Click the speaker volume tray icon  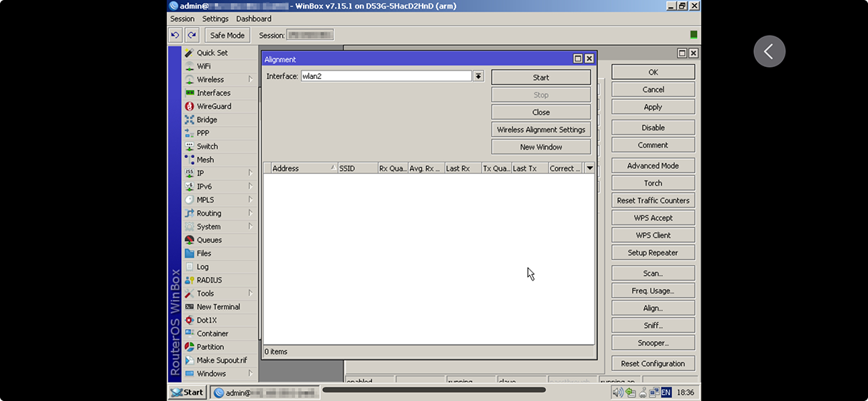click(x=617, y=392)
